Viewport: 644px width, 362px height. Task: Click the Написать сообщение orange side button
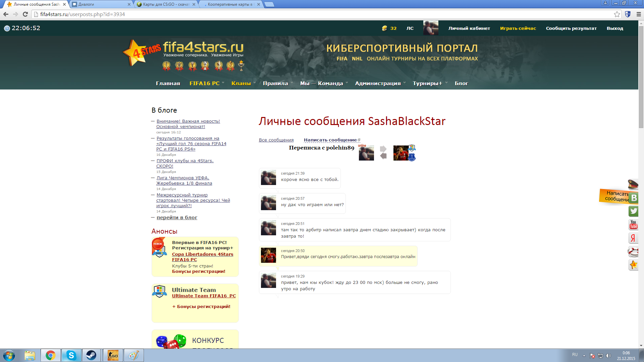[614, 196]
